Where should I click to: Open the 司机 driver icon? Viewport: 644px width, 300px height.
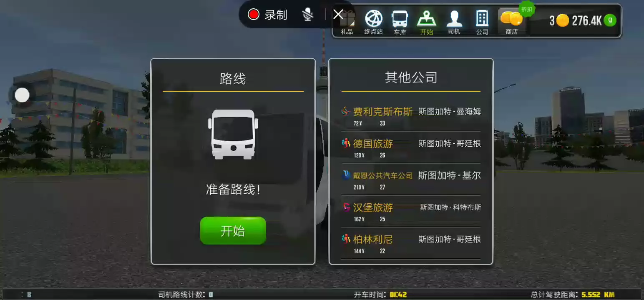[x=454, y=22]
